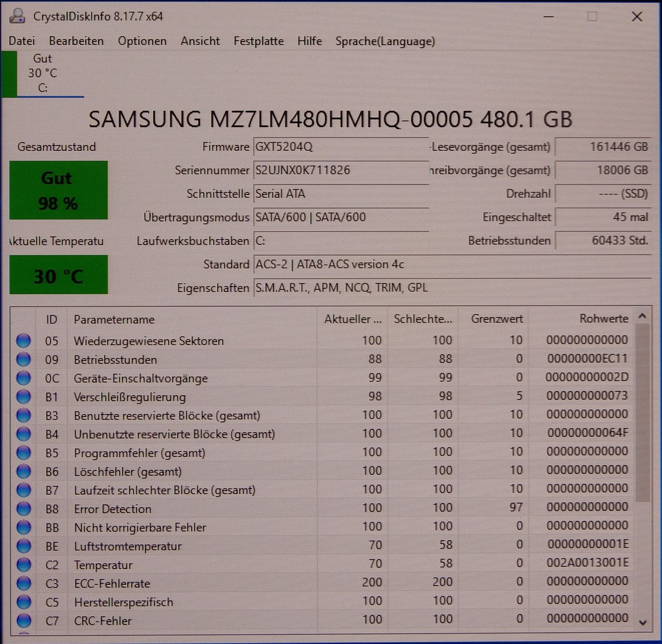Click the Standard field ACS-2 | ATA8-ACS version 4c
The width and height of the screenshot is (662, 644).
452,264
